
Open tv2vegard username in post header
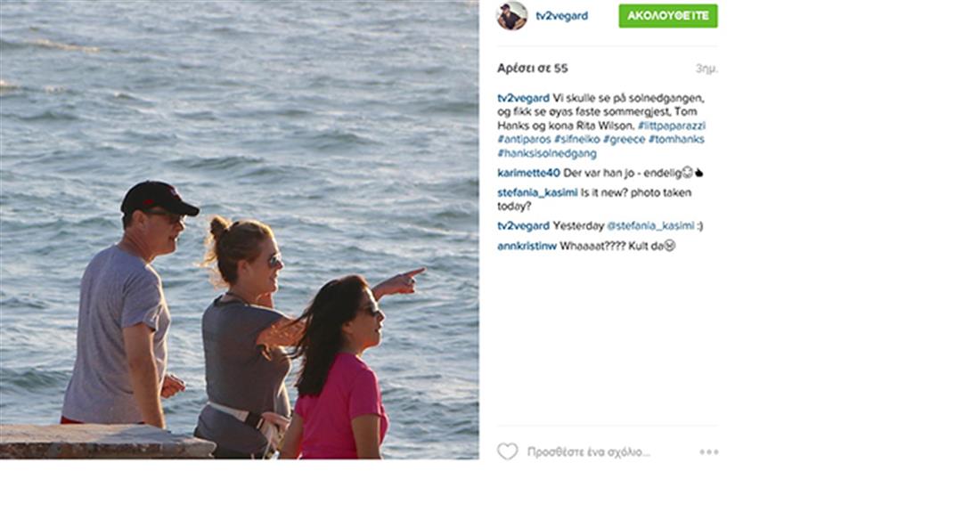coord(562,16)
